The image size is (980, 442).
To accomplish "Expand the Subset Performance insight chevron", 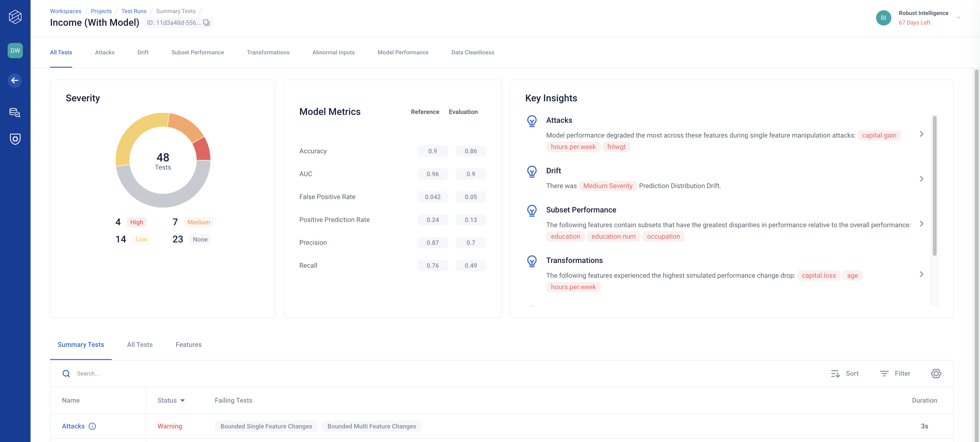I will [921, 224].
